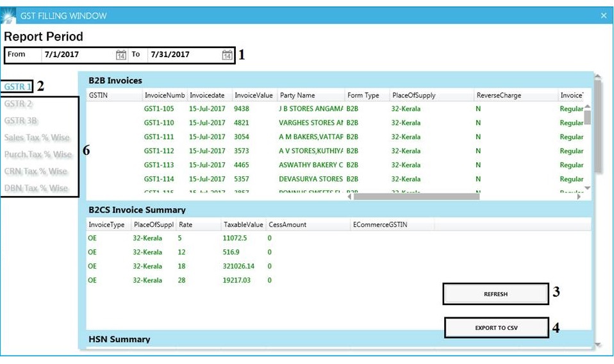Click rate 28 in B2CS summary

pos(181,280)
